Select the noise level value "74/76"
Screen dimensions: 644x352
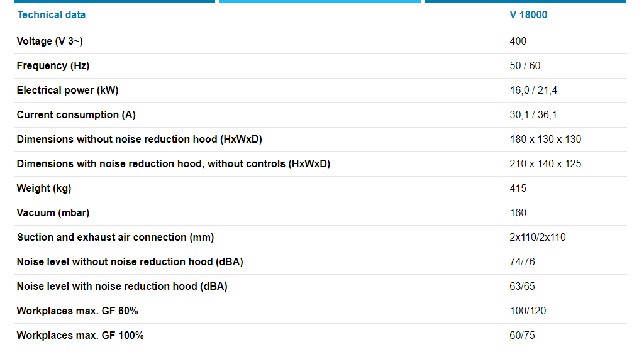pos(523,261)
